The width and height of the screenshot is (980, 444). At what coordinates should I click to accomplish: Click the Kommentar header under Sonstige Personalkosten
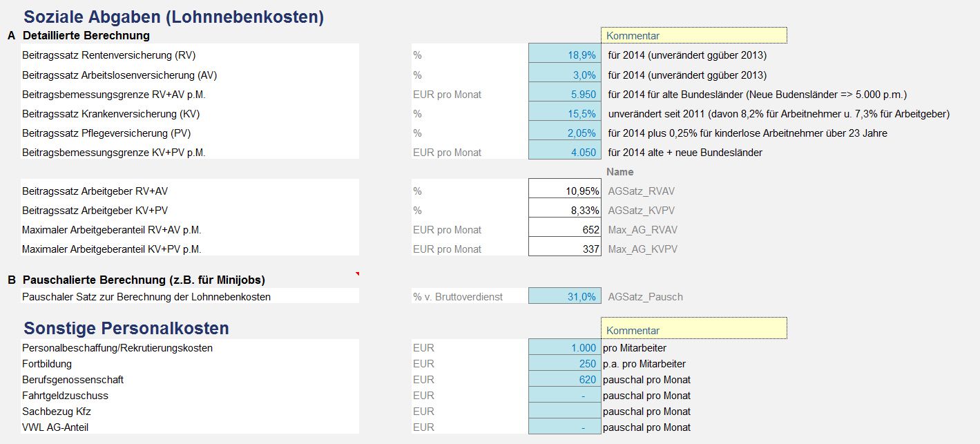pos(693,331)
